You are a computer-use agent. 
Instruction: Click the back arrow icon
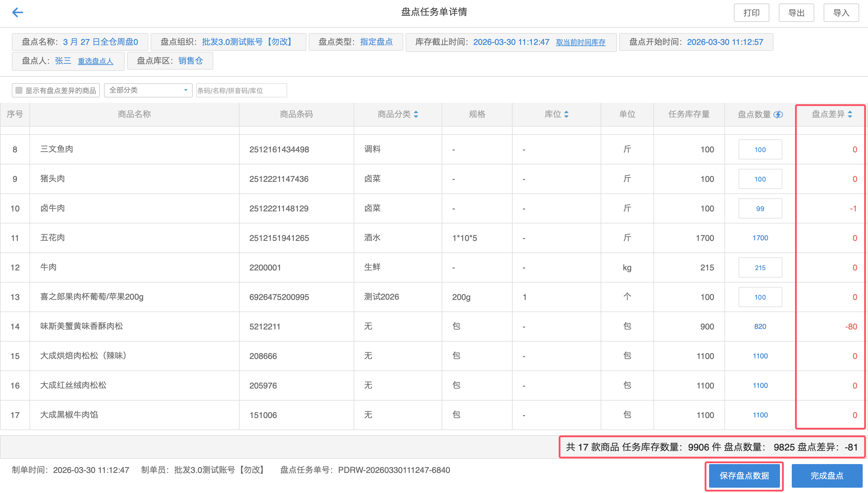pos(18,12)
